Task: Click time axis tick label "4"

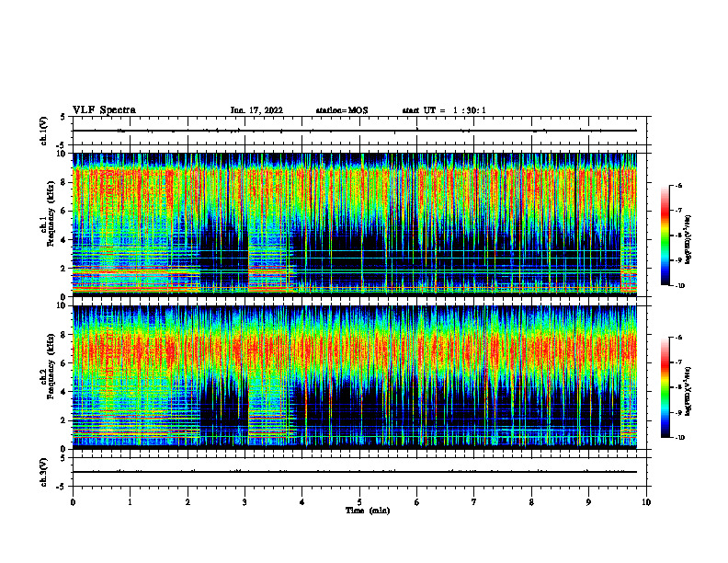Action: pyautogui.click(x=302, y=502)
